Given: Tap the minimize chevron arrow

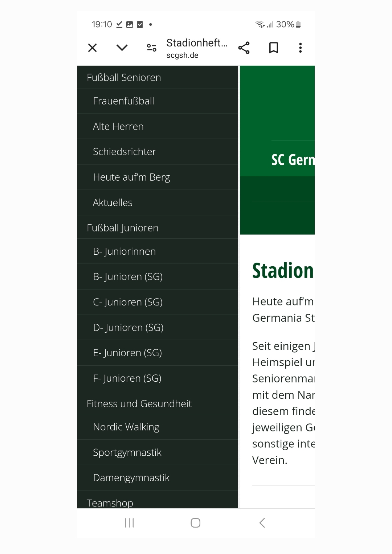Looking at the screenshot, I should [122, 48].
